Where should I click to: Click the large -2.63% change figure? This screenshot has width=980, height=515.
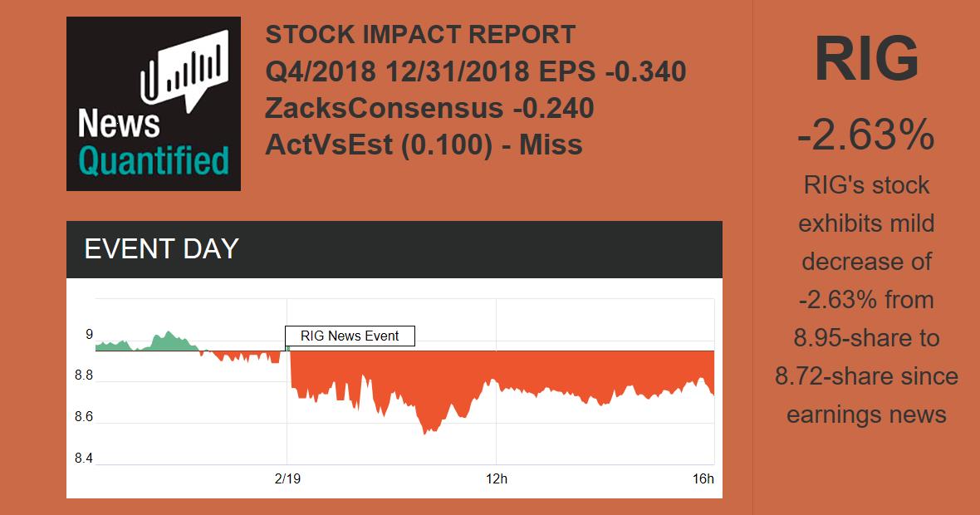866,135
